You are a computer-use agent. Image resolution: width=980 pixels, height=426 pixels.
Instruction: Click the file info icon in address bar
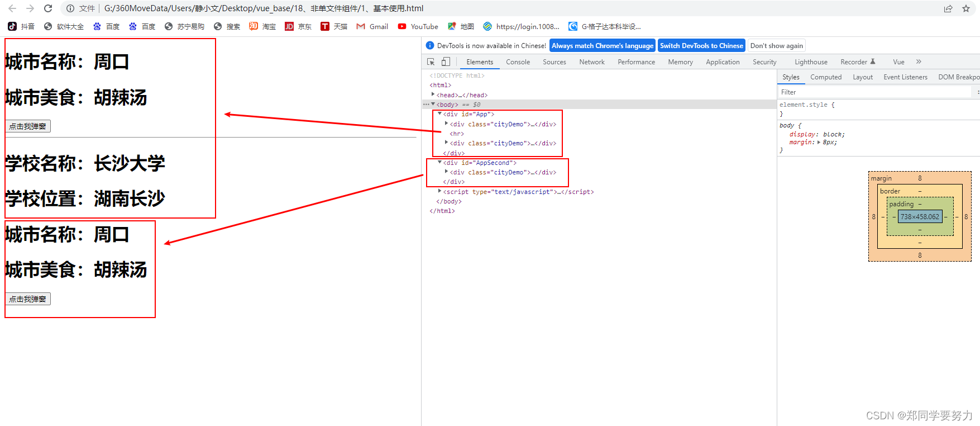point(70,8)
